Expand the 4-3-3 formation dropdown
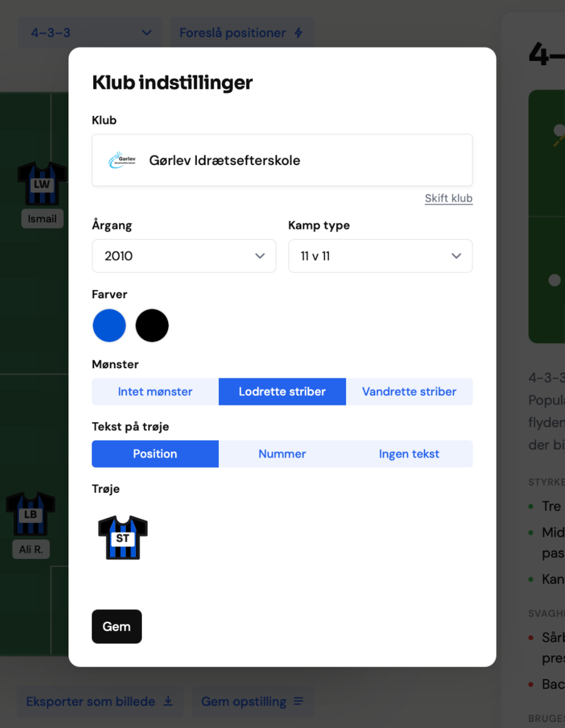 (x=90, y=33)
